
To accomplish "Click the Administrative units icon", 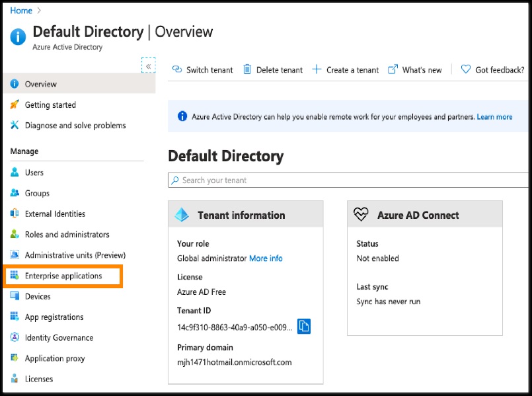I will [x=15, y=255].
